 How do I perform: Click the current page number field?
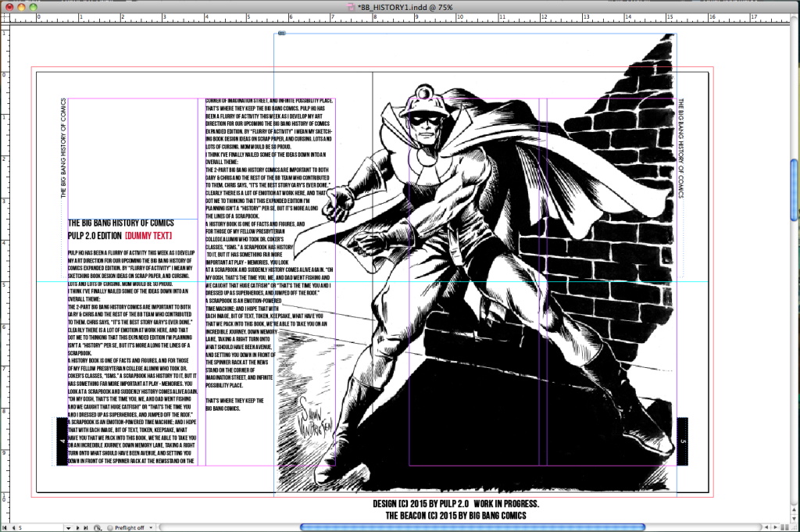pyautogui.click(x=41, y=527)
